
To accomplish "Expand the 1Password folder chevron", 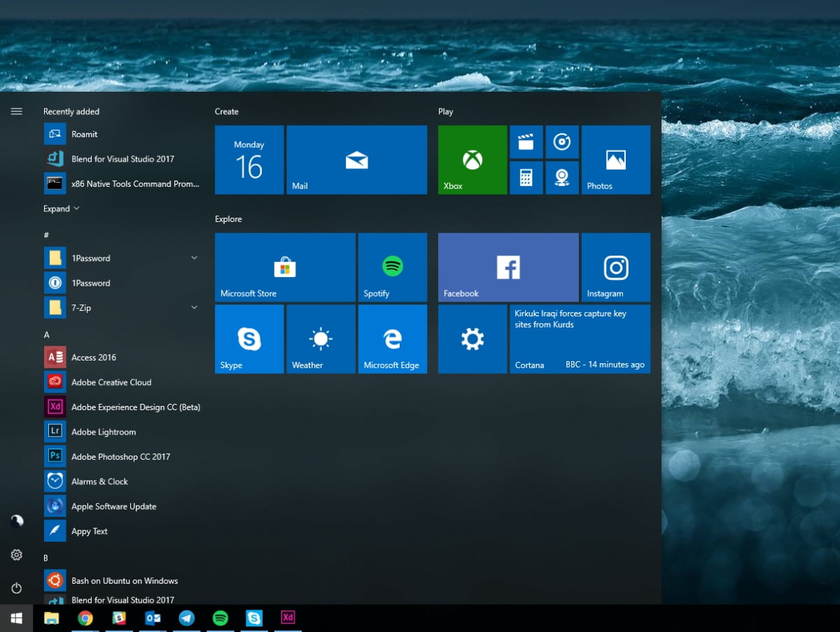I will pyautogui.click(x=195, y=258).
